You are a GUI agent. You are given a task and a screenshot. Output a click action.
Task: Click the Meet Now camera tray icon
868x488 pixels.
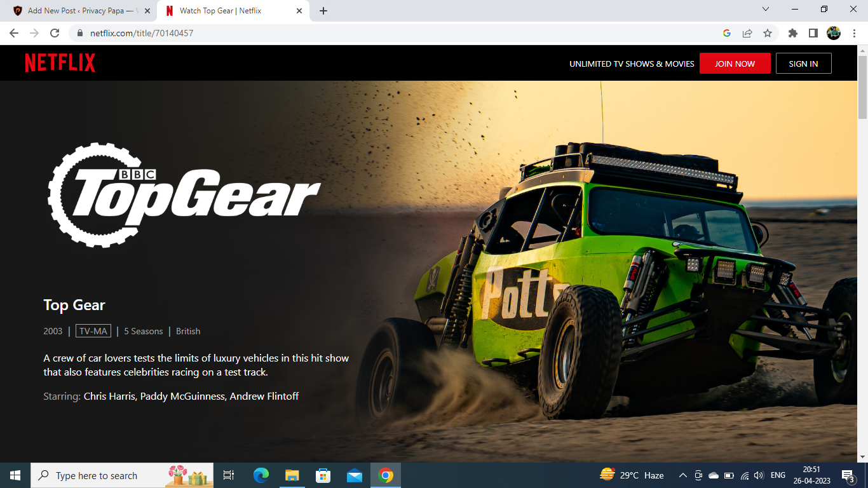point(698,475)
